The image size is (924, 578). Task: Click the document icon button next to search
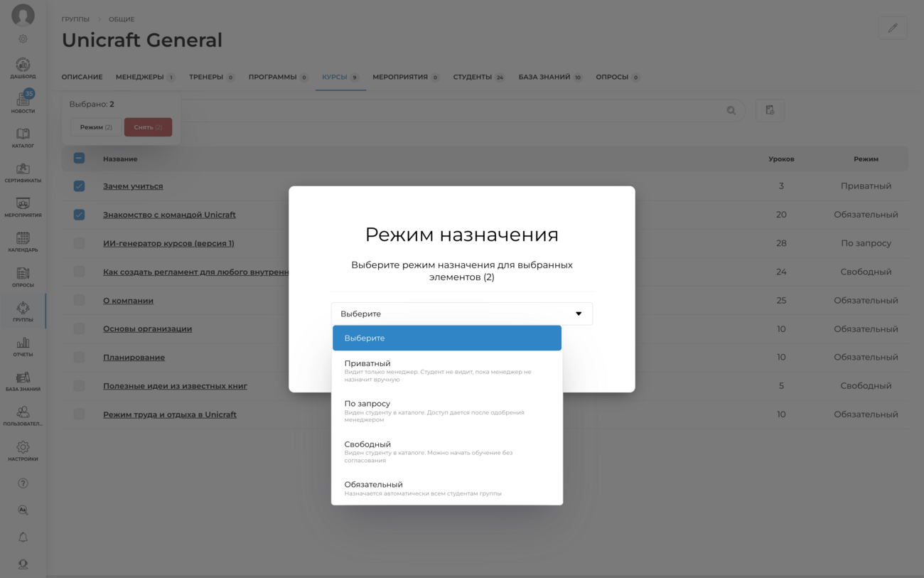pos(770,110)
